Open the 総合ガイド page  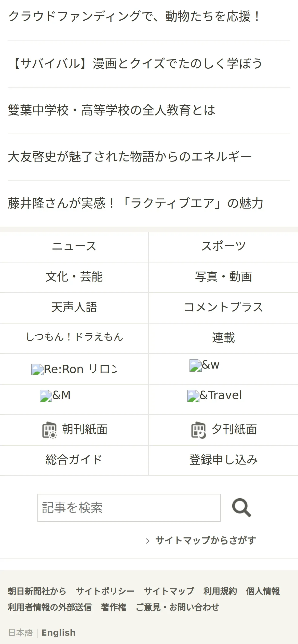point(74,460)
